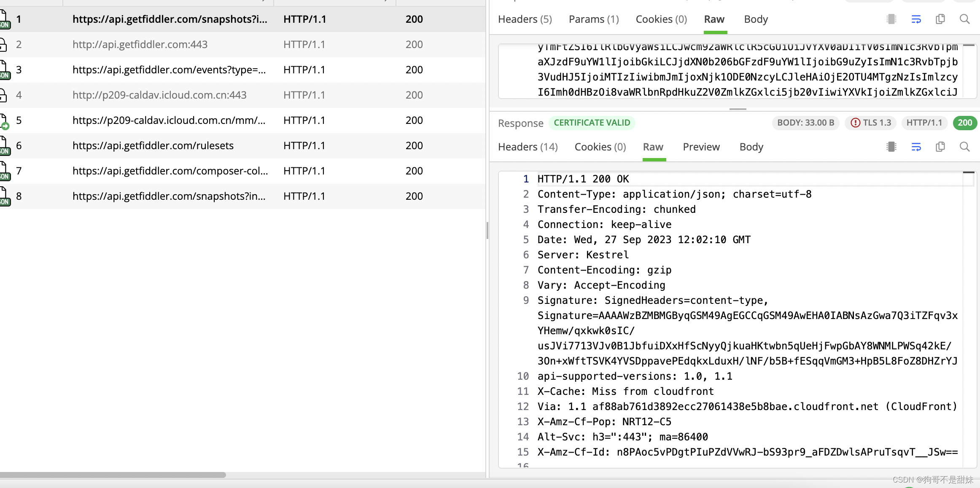This screenshot has height=488, width=980.
Task: Select the api.getfiddler.com:443 tunnel row
Action: (243, 45)
